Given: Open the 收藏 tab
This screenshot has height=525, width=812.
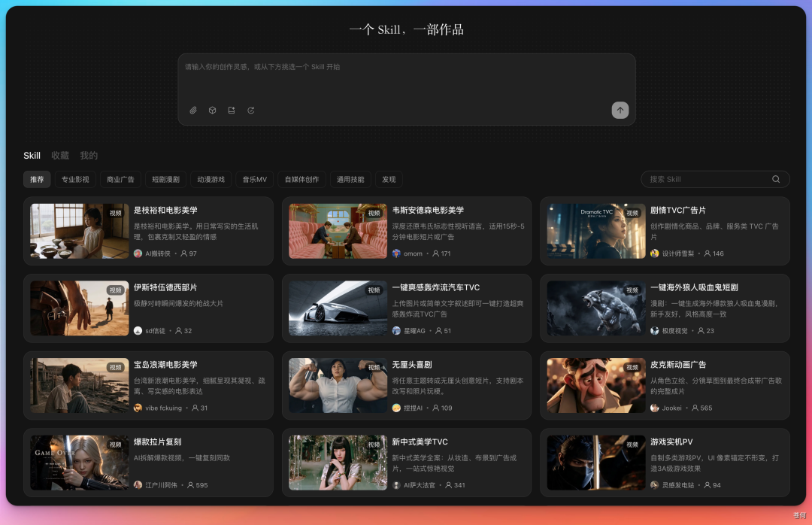Looking at the screenshot, I should point(60,156).
